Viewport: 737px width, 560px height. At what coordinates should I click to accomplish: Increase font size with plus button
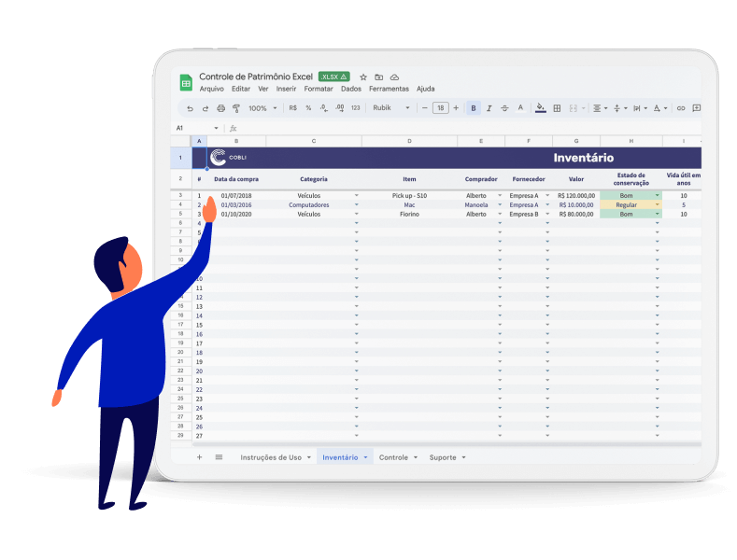pyautogui.click(x=456, y=108)
